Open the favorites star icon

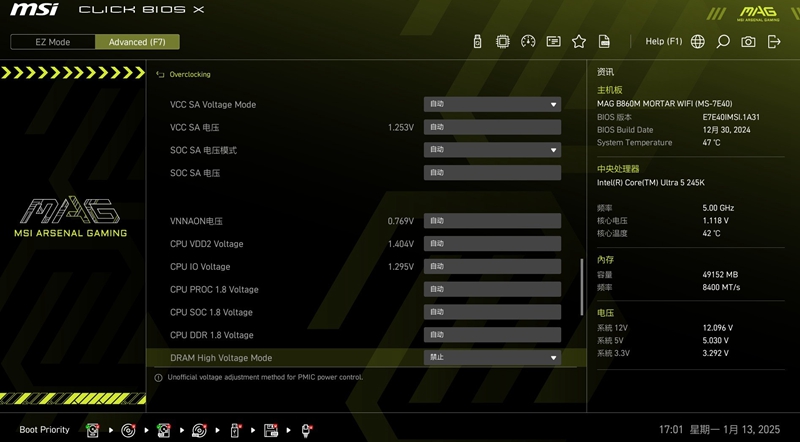(x=579, y=42)
